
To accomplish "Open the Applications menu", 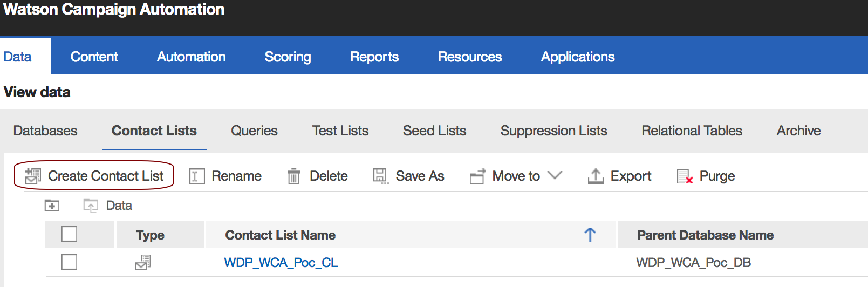I will (x=578, y=57).
